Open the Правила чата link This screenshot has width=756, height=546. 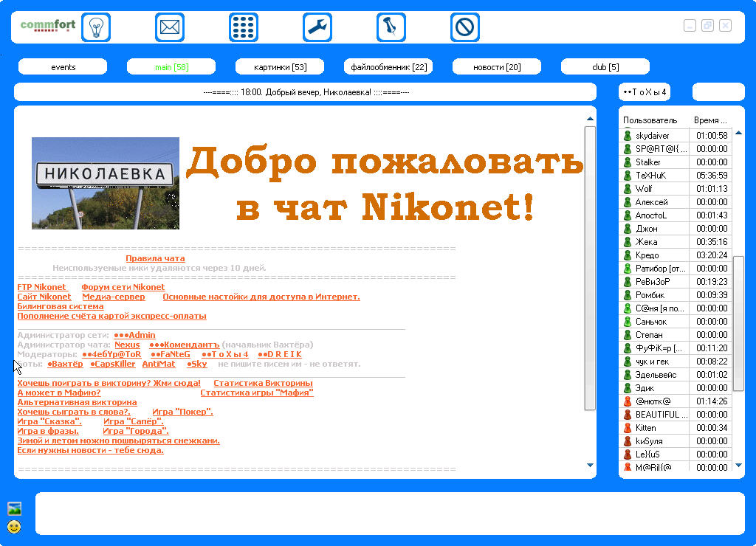click(155, 258)
